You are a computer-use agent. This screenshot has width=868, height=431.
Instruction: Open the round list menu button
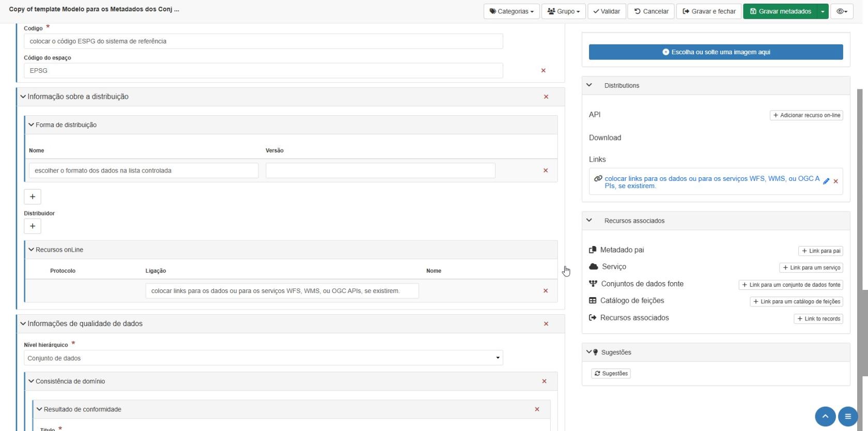pos(847,416)
